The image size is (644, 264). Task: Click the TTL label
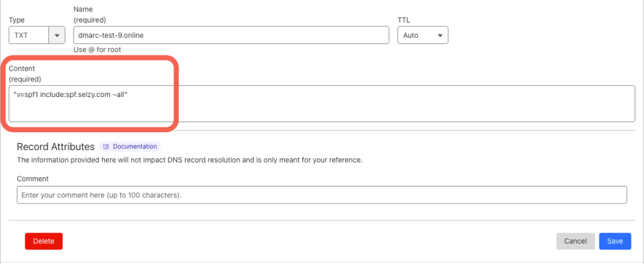pyautogui.click(x=404, y=20)
